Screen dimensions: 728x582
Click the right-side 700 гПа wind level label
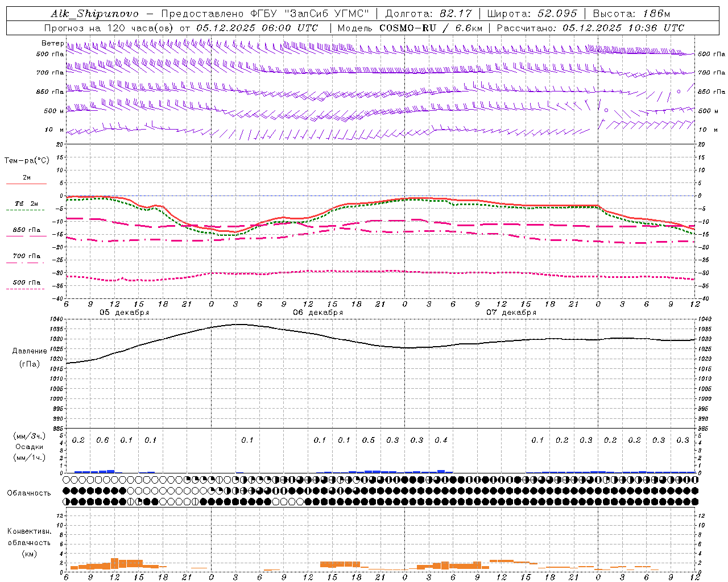(712, 73)
